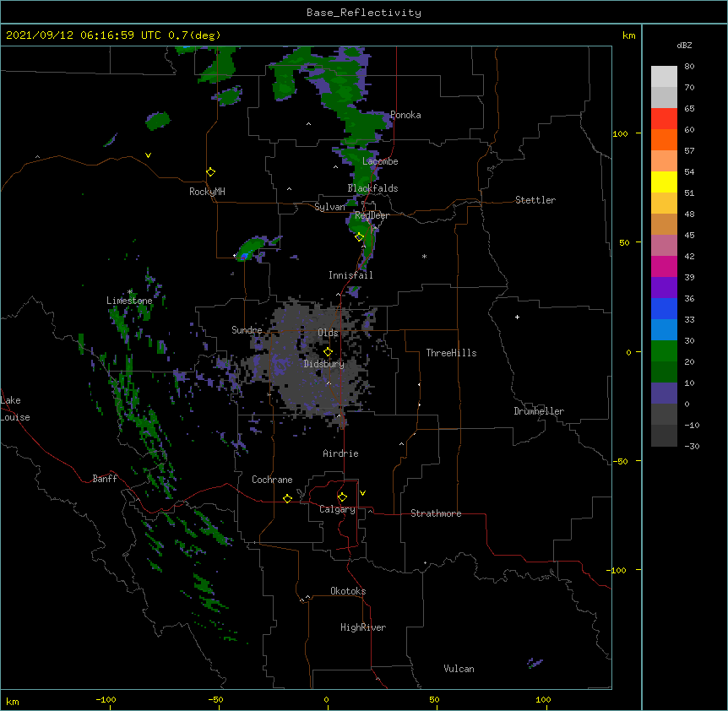Click the Lake Louise label

point(14,409)
